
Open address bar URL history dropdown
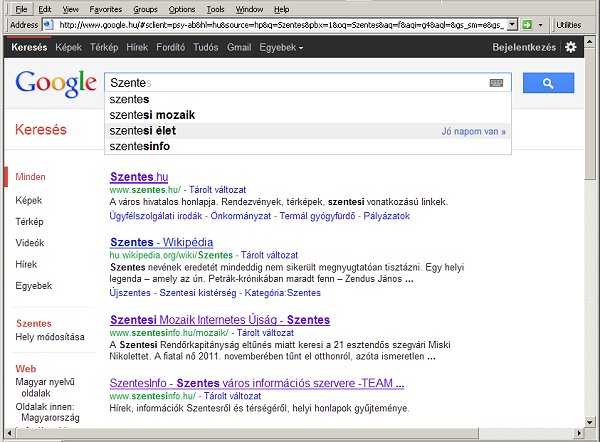(x=512, y=25)
